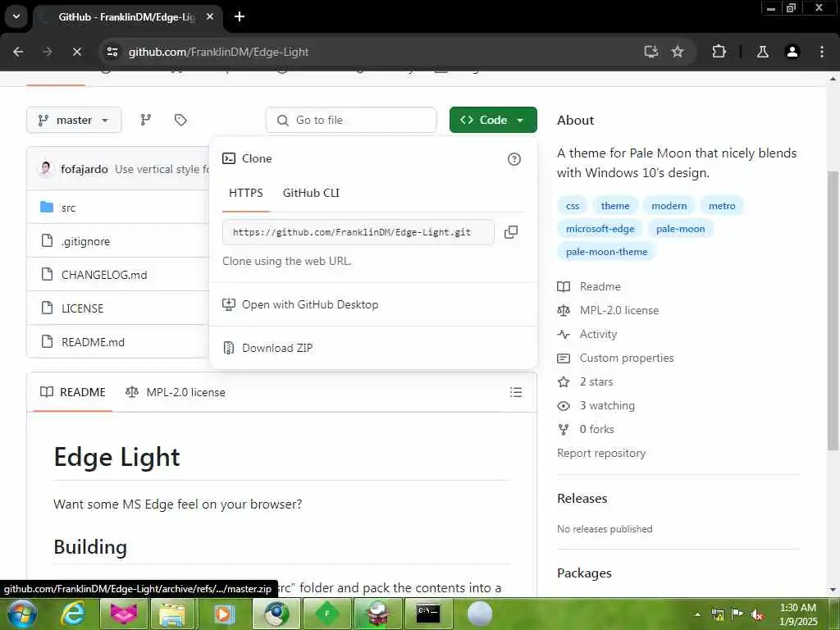The height and width of the screenshot is (630, 840).
Task: View repository tags icon
Action: coord(180,120)
